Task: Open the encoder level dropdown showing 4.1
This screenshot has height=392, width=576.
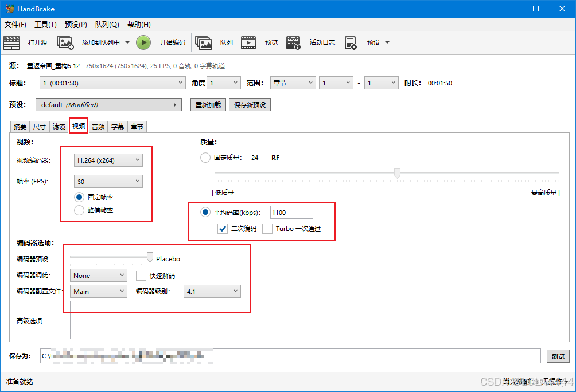Action: [212, 292]
